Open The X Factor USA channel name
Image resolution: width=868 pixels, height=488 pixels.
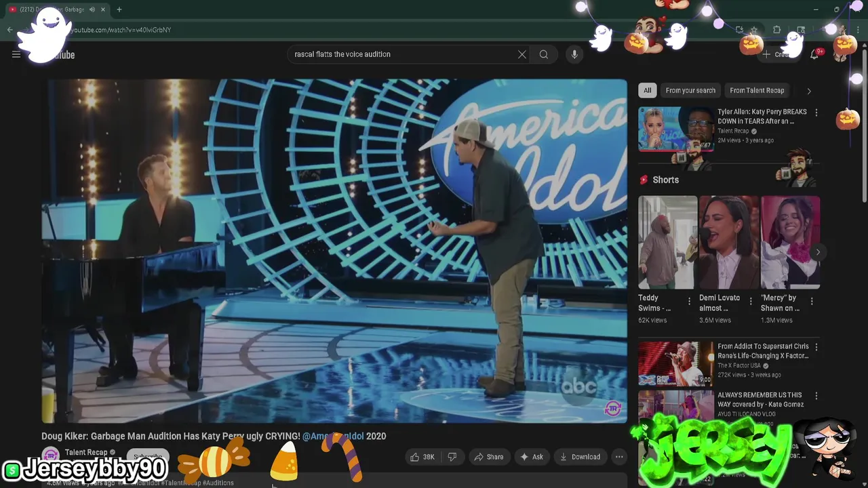click(x=739, y=365)
